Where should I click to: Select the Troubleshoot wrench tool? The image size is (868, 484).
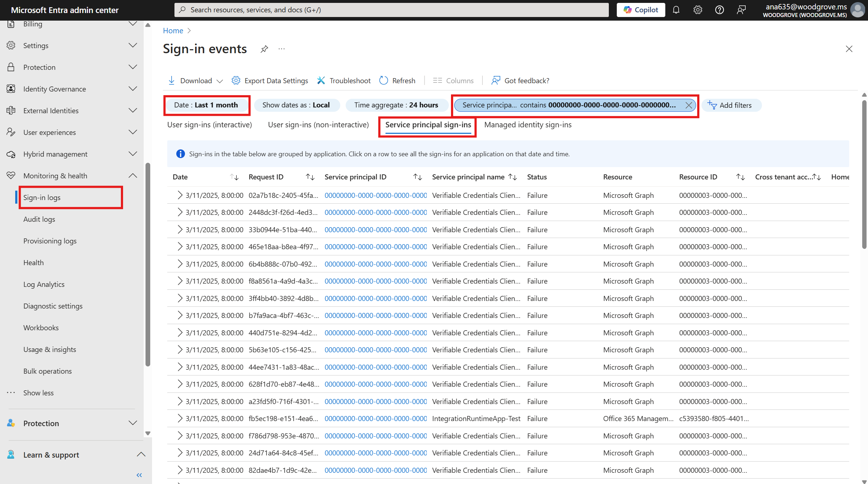click(343, 80)
